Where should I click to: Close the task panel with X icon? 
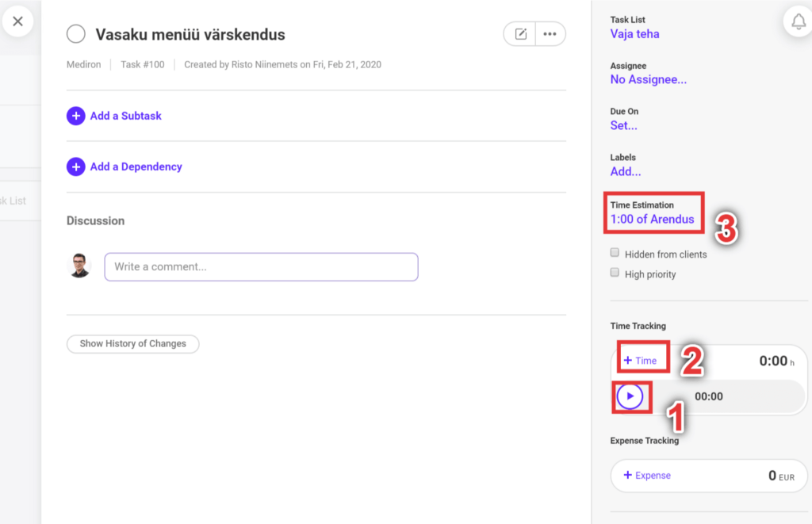tap(17, 21)
